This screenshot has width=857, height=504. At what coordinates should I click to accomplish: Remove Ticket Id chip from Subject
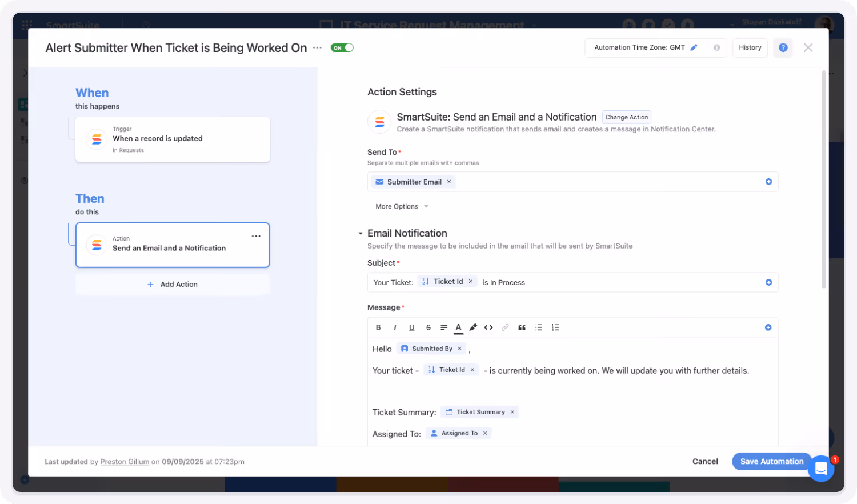pyautogui.click(x=471, y=281)
